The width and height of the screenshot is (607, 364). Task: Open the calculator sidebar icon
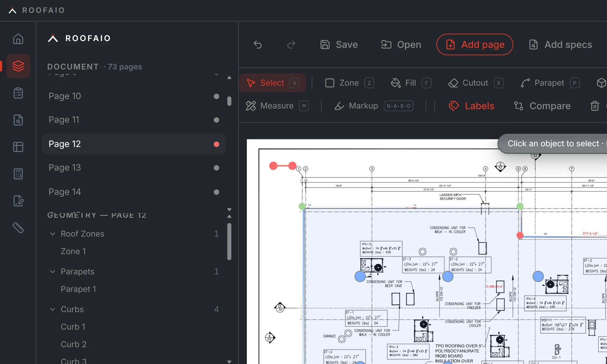18,174
